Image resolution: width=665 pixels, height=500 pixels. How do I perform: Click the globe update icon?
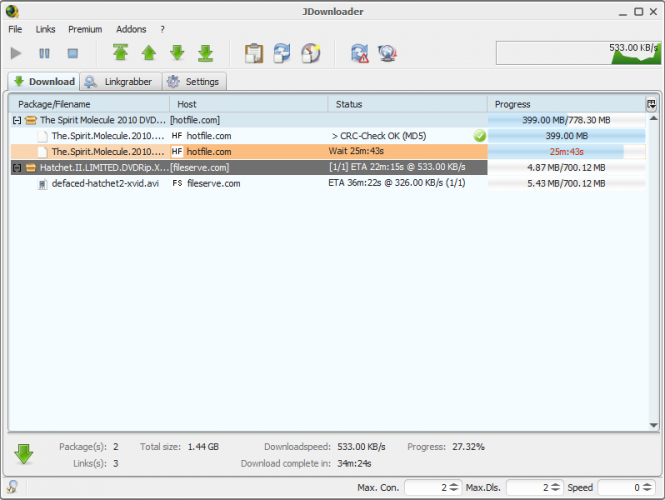pos(388,53)
